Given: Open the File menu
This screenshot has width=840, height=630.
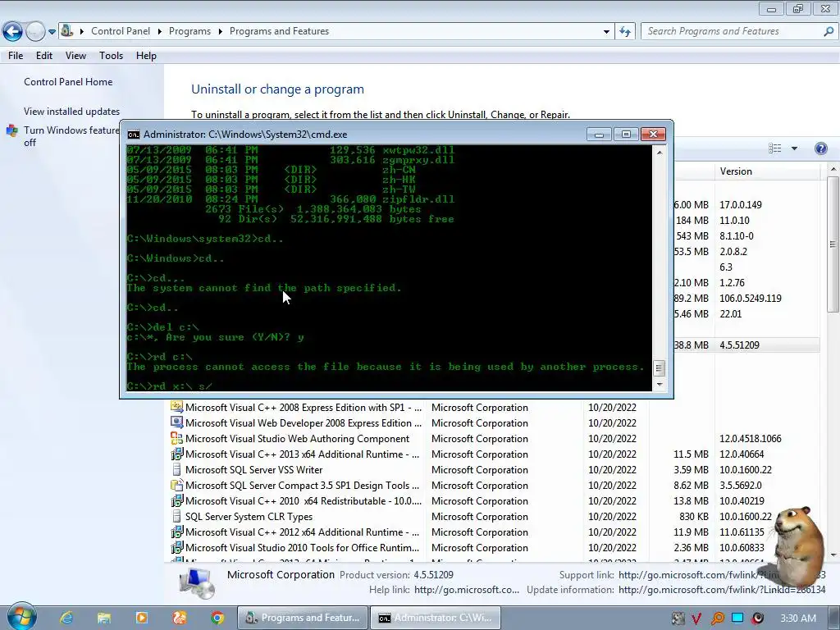Looking at the screenshot, I should (16, 56).
